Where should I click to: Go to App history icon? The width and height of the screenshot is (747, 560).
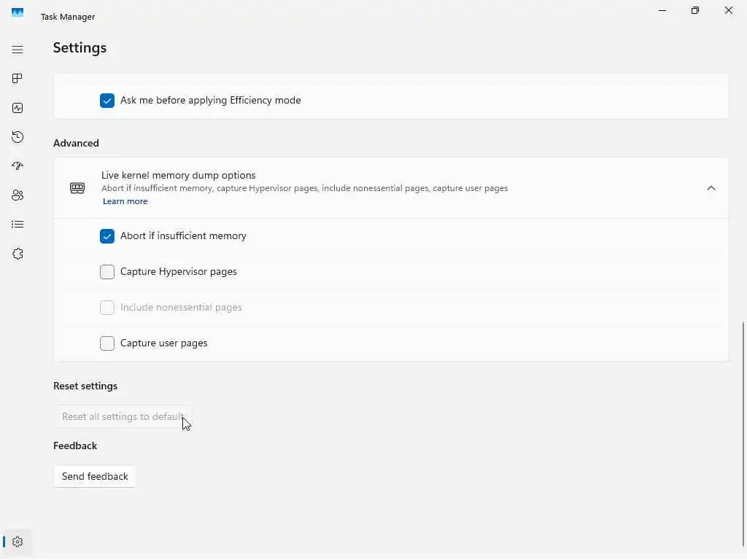click(18, 137)
